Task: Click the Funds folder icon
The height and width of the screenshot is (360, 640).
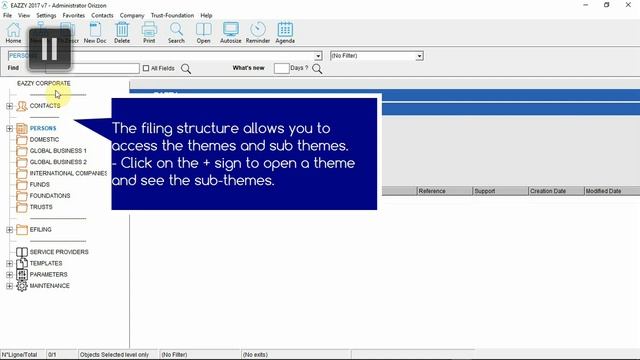Action: click(x=22, y=184)
